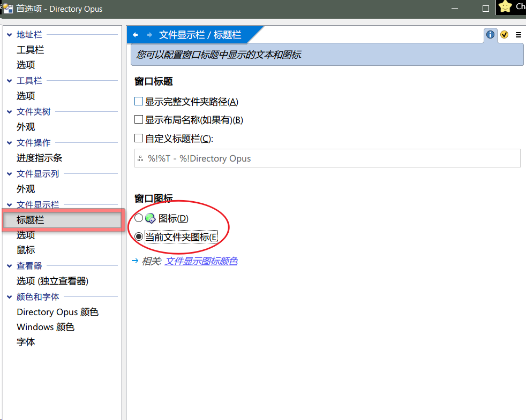Go back with the left arrow icon

(135, 35)
